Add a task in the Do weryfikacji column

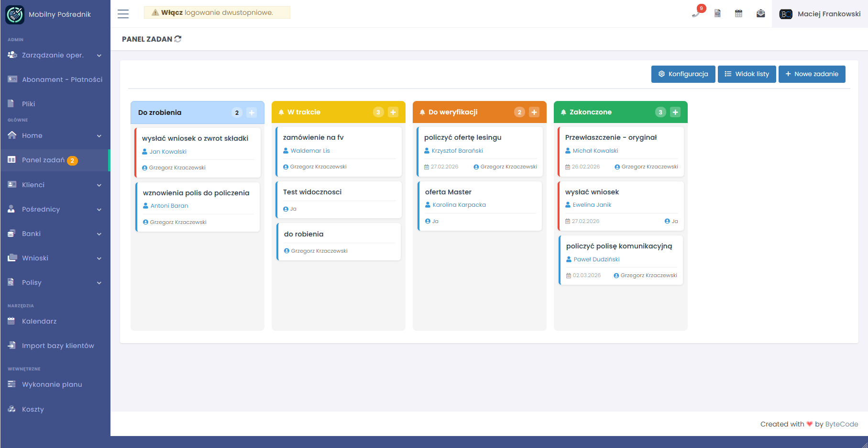point(534,112)
